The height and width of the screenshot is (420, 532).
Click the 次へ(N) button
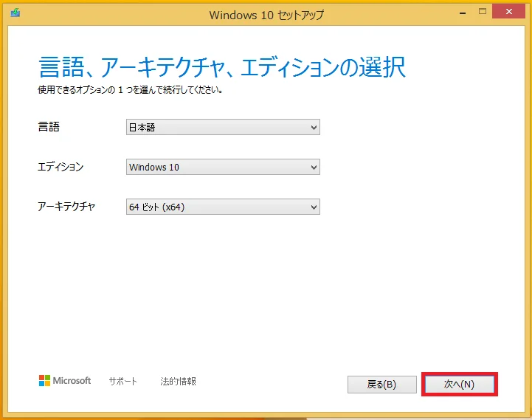(x=460, y=385)
